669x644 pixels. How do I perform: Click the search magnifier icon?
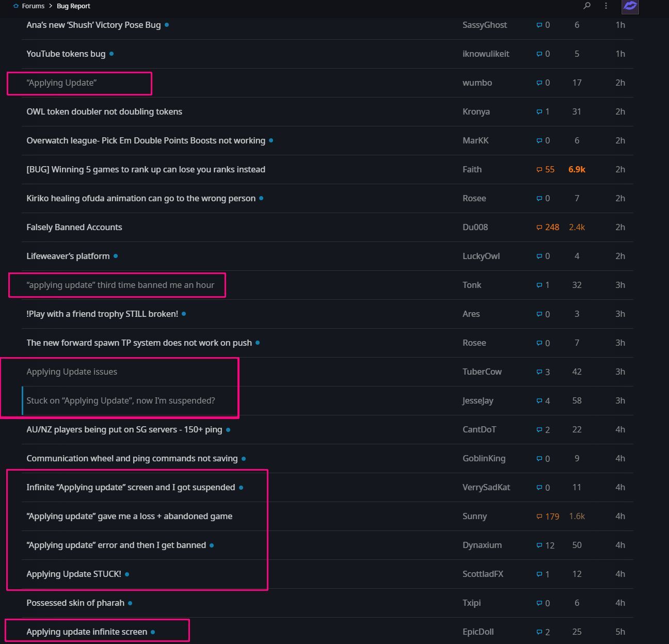(587, 6)
